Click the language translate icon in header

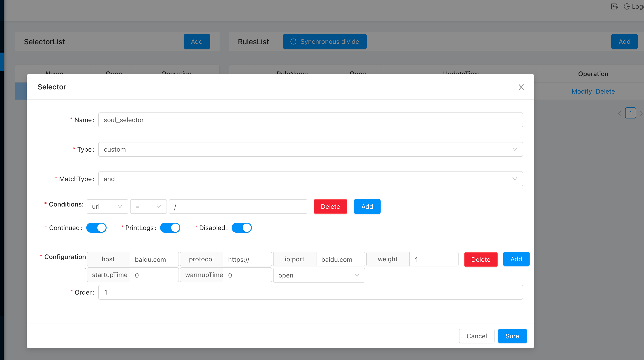614,6
